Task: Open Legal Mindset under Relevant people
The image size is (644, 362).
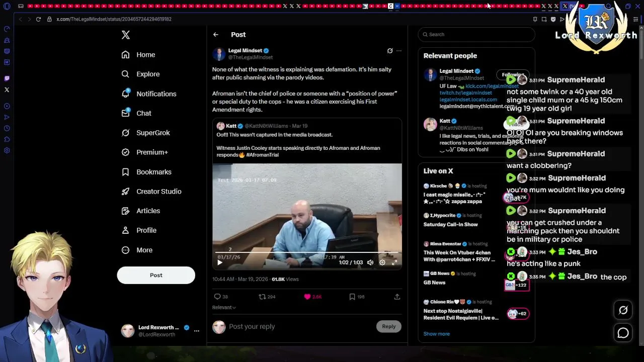Action: point(456,71)
